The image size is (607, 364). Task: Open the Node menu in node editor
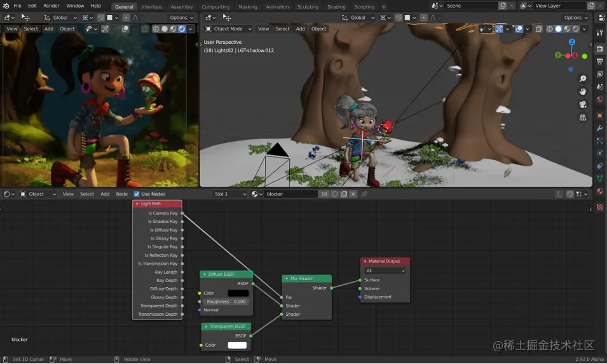[121, 194]
